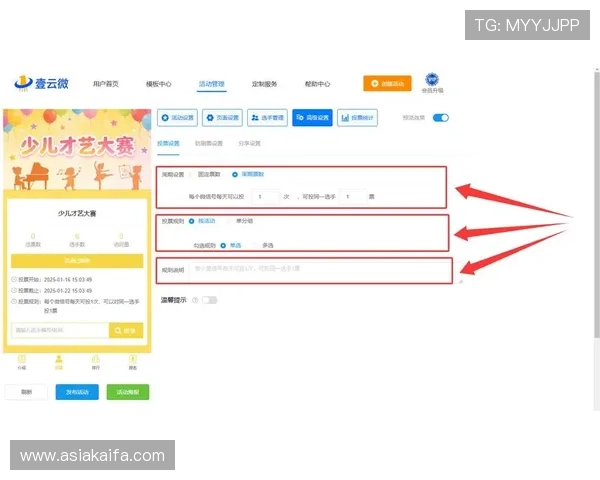The image size is (600, 480).
Task: Select the 固定票数 radio option
Action: 206,175
